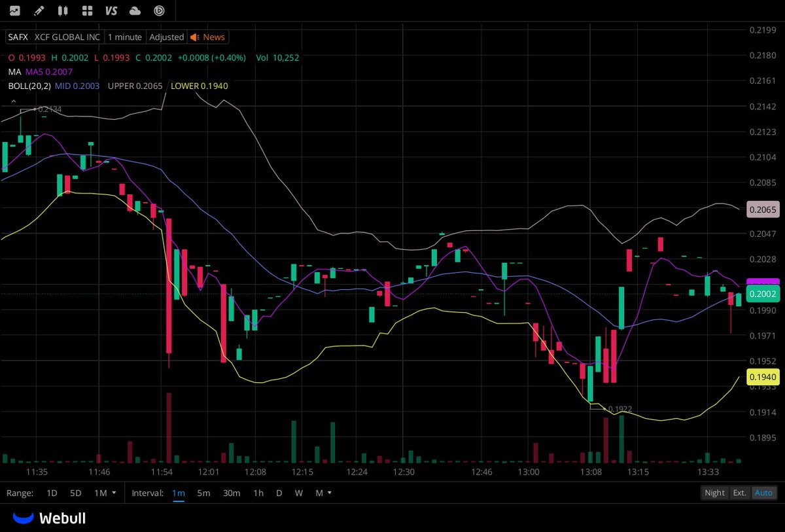Open the M interval dropdown
This screenshot has height=532, width=785.
click(x=324, y=493)
